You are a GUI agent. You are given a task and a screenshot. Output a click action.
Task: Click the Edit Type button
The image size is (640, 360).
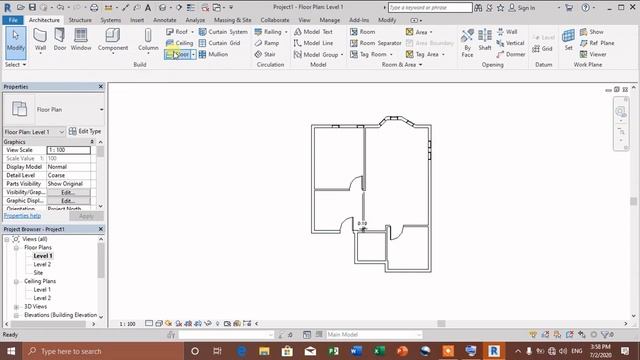pyautogui.click(x=85, y=131)
